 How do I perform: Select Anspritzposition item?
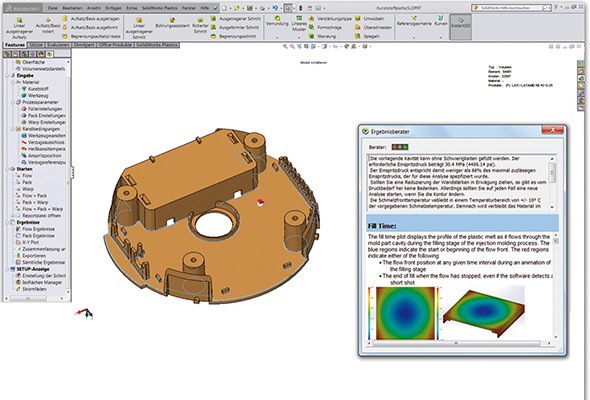(x=41, y=156)
